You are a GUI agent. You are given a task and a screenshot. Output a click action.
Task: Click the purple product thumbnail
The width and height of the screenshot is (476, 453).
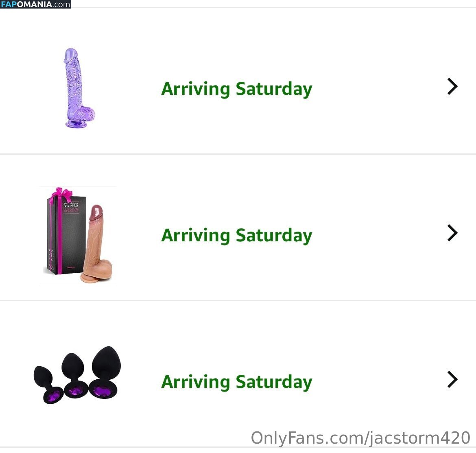coord(79,88)
